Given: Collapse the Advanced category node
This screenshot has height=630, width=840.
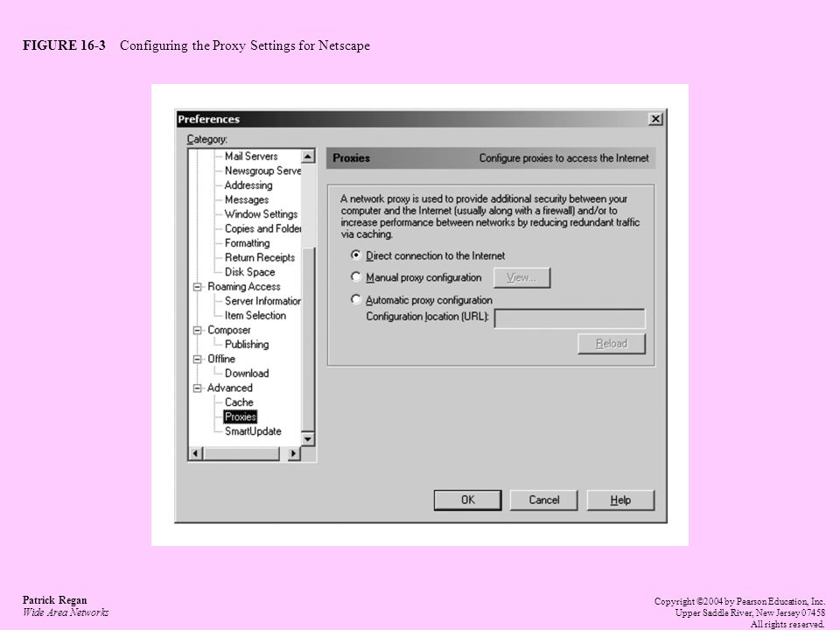Looking at the screenshot, I should click(x=197, y=388).
